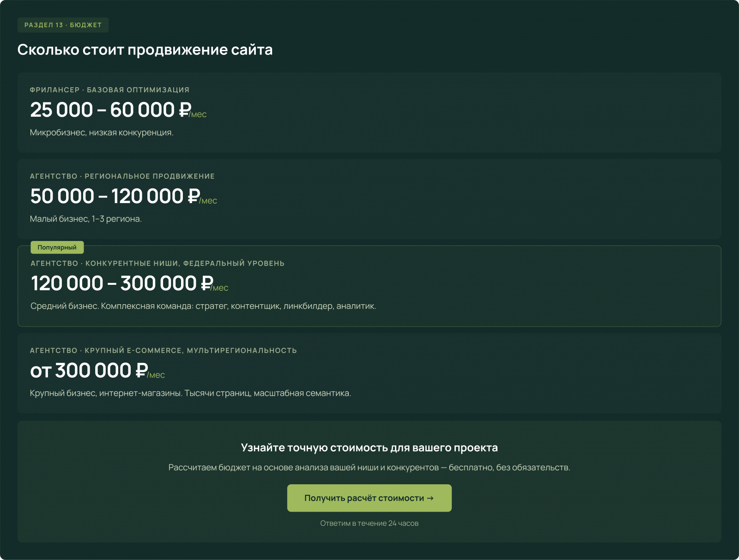739x560 pixels.
Task: Click the label «ФРИЛАНСЕР · БАЗОВАЯ ОПТИМИЗАЦИЯ»
Action: click(109, 90)
